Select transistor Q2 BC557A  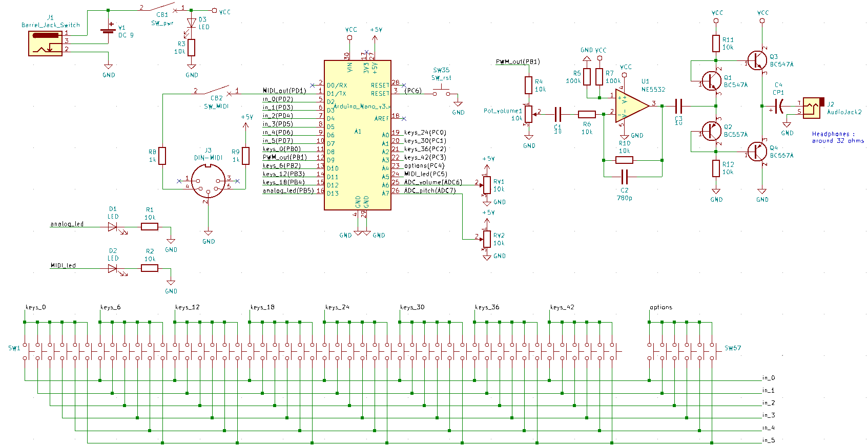(711, 131)
